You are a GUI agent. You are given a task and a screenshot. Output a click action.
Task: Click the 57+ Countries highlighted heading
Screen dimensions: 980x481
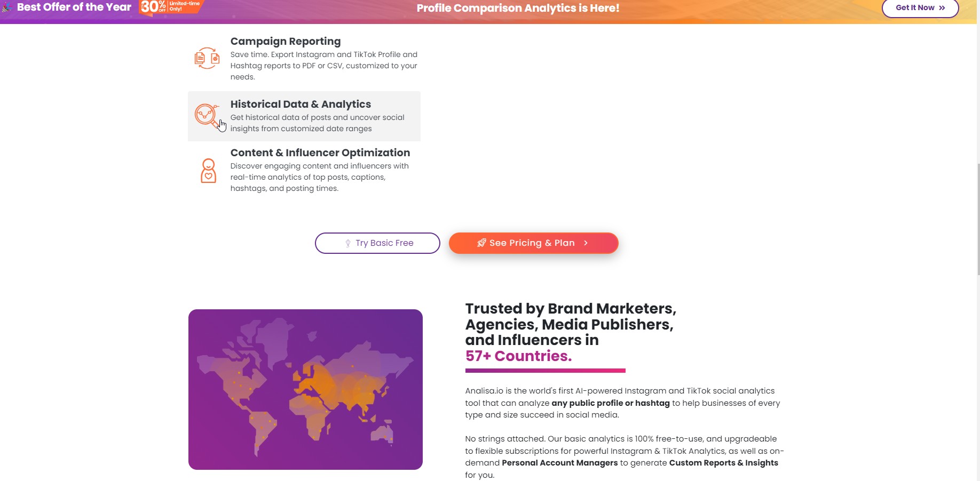tap(518, 356)
